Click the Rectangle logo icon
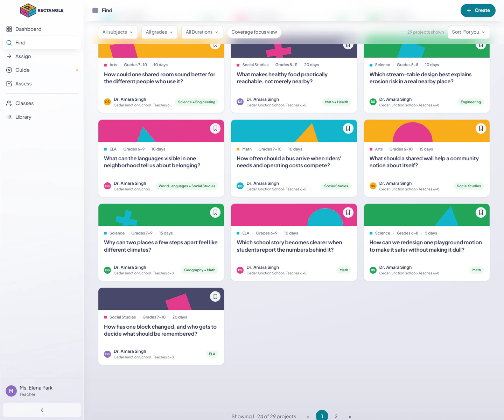 28,10
